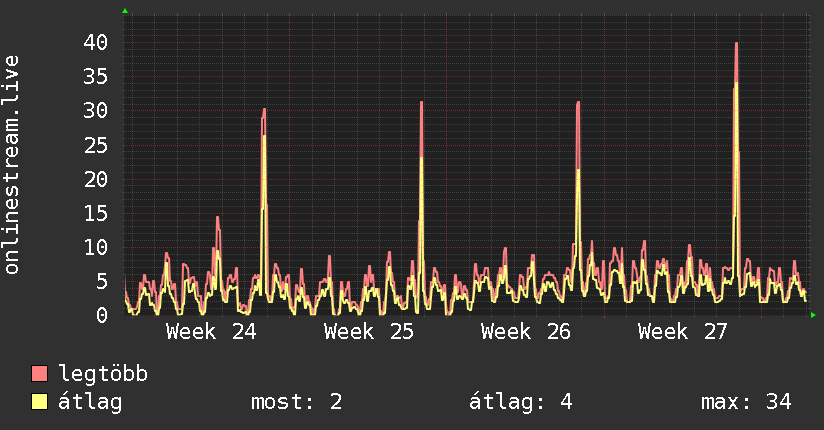This screenshot has height=430, width=824.
Task: Click the Week 27 axis label
Action: click(x=683, y=332)
